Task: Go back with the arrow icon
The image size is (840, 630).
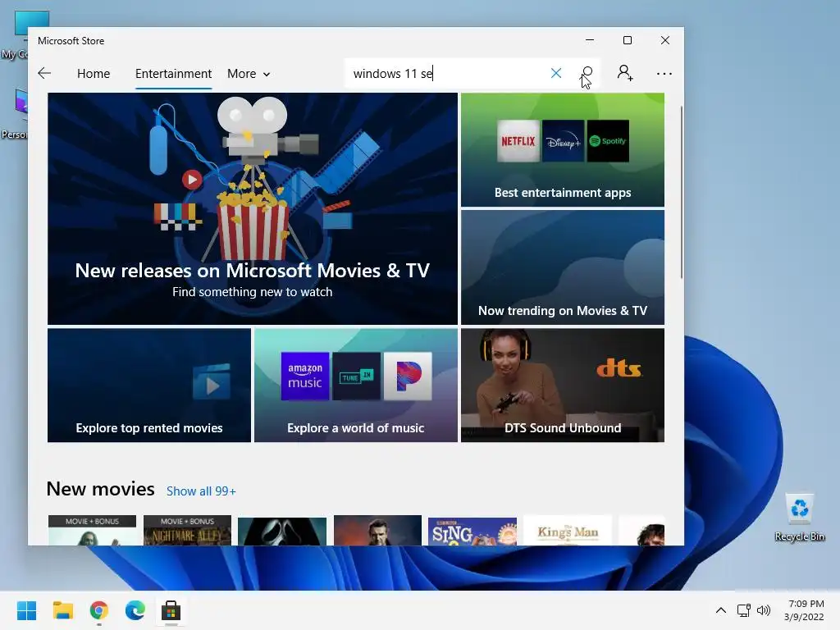Action: pyautogui.click(x=44, y=73)
